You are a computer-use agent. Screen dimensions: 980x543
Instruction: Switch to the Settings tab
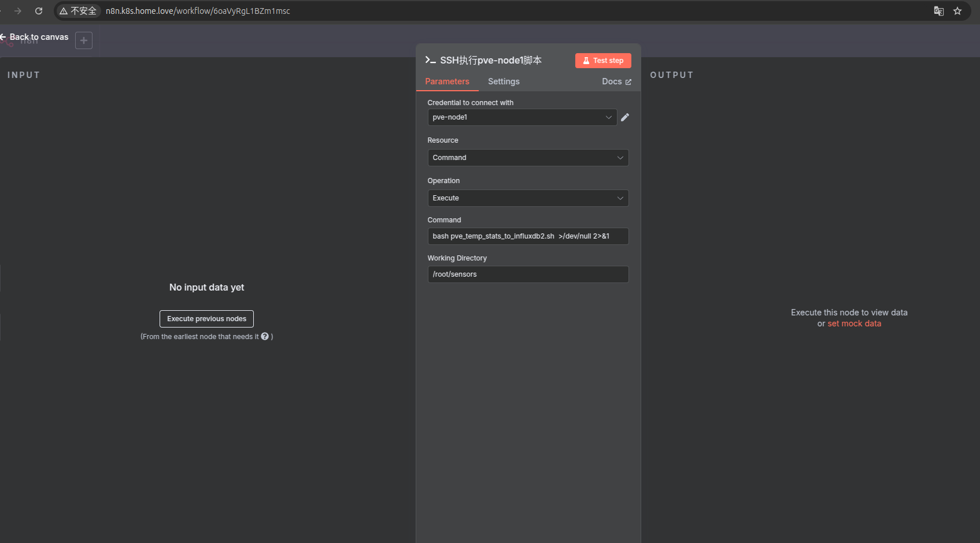(504, 81)
